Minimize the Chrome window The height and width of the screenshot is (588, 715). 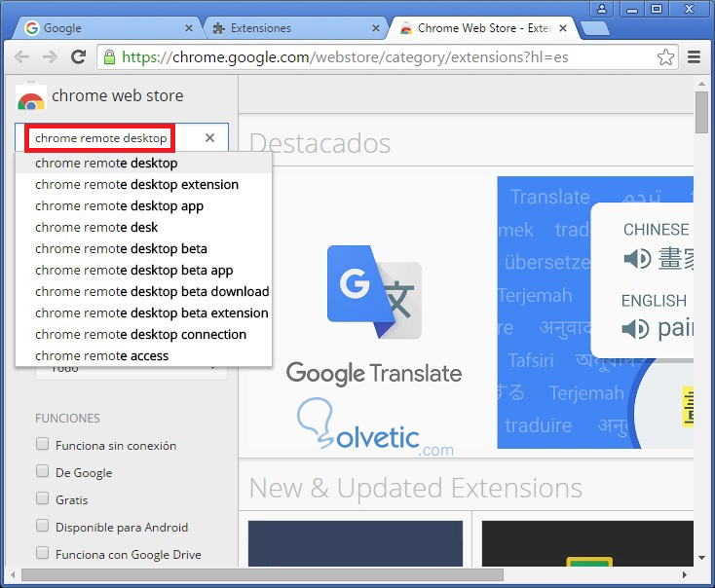tap(632, 9)
